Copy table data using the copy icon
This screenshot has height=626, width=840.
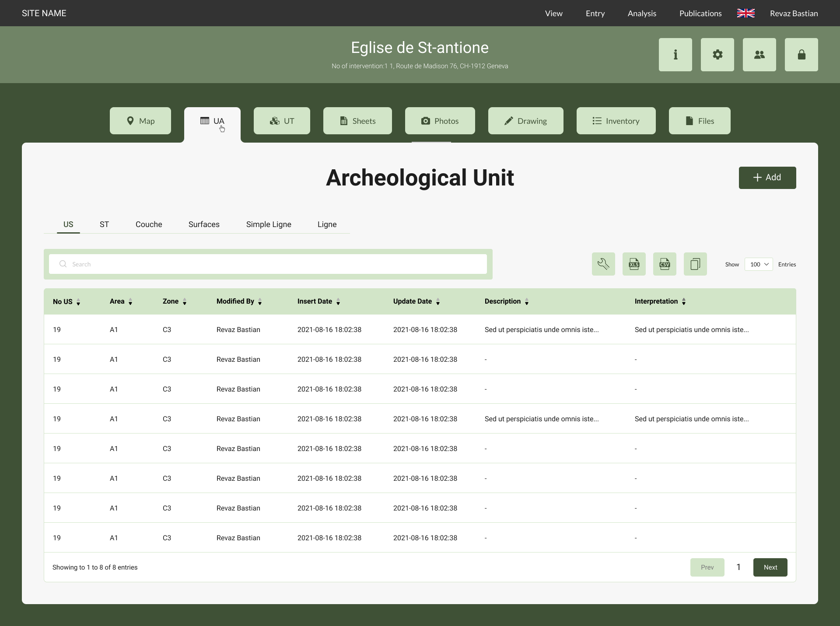[x=695, y=264]
